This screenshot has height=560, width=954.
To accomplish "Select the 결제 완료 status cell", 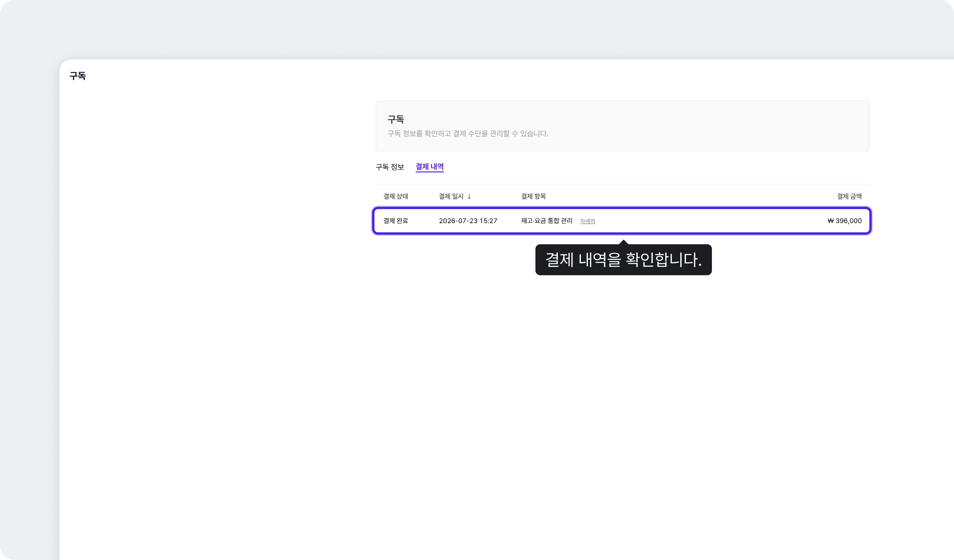I will point(396,221).
